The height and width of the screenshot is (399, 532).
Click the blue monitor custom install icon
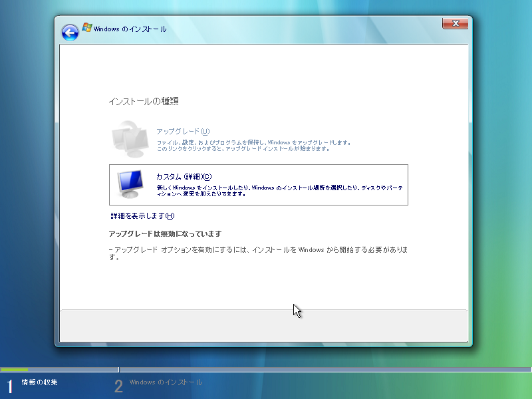130,184
